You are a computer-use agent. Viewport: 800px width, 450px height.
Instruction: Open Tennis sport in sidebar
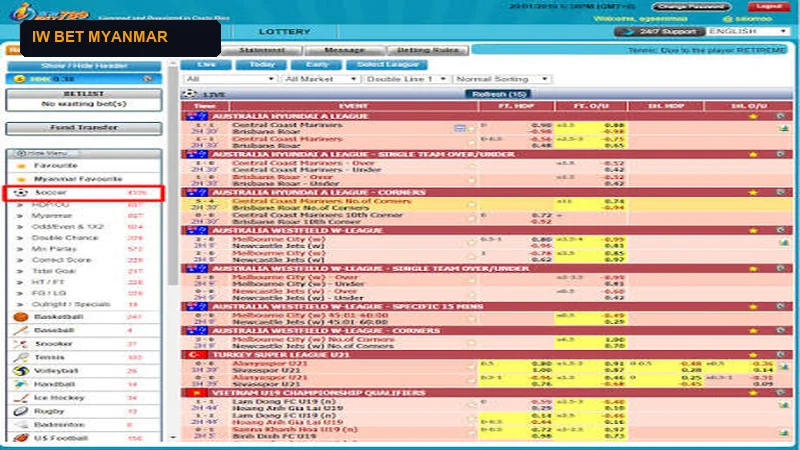click(83, 357)
